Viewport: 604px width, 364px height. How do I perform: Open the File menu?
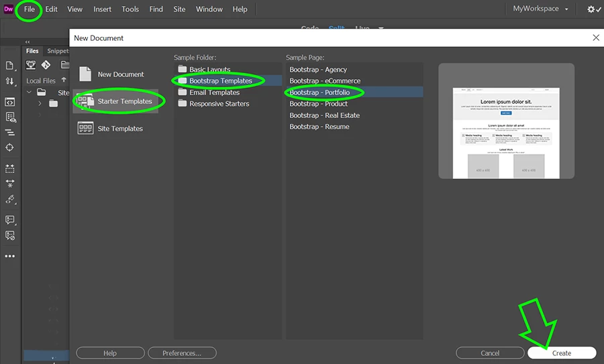click(30, 9)
